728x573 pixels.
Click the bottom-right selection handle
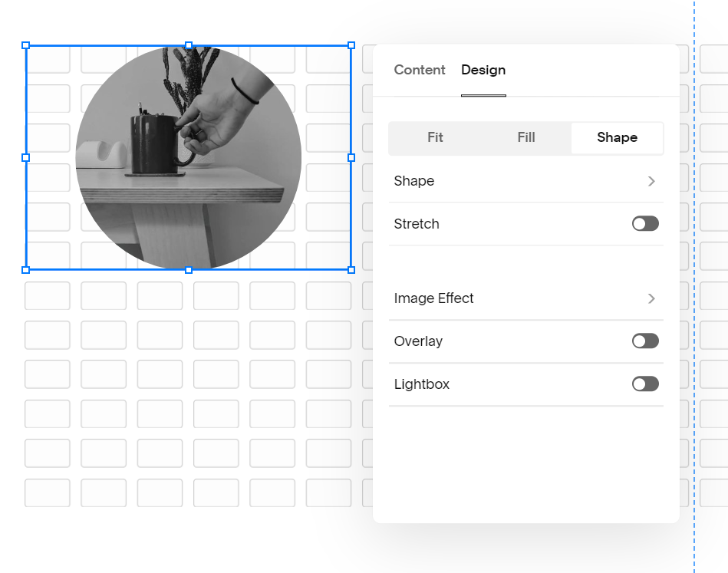click(x=351, y=270)
